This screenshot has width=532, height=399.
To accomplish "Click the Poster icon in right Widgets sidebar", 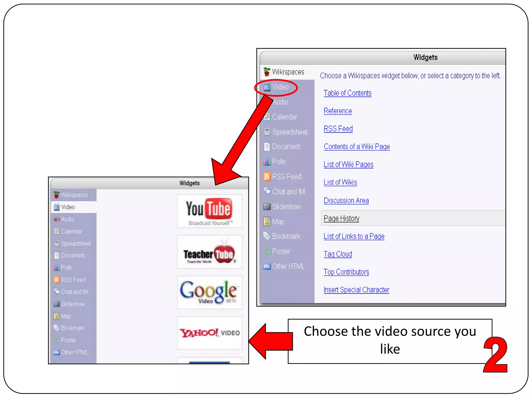I will point(267,251).
